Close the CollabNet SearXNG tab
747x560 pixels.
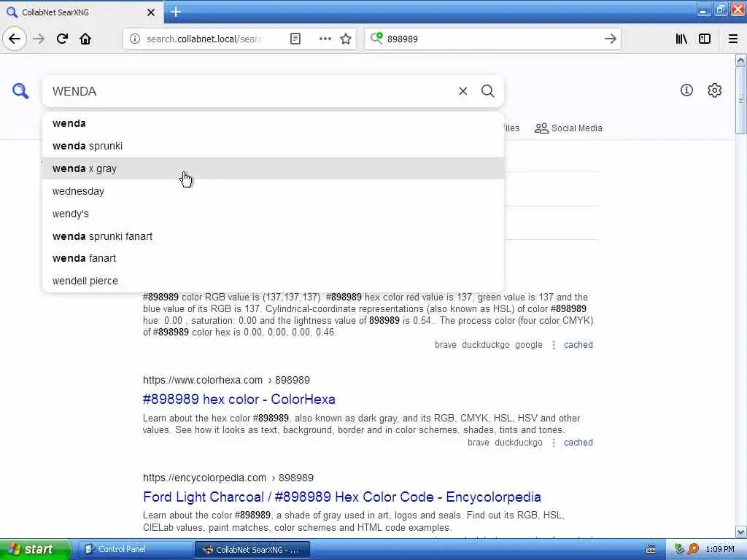(x=151, y=12)
